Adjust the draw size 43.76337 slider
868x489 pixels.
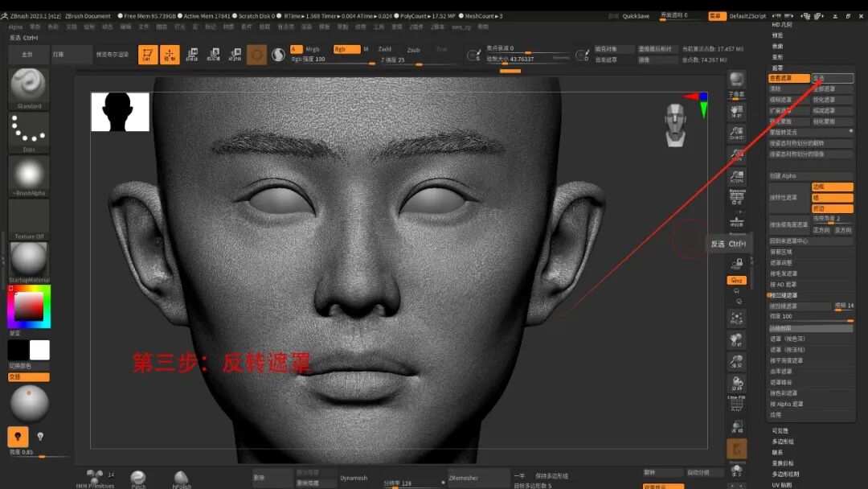tap(527, 60)
